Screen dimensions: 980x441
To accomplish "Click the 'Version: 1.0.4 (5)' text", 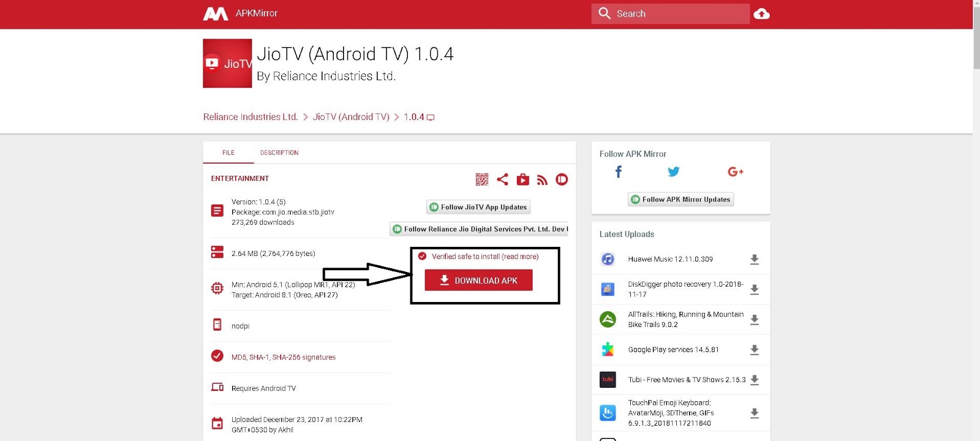I will point(258,202).
